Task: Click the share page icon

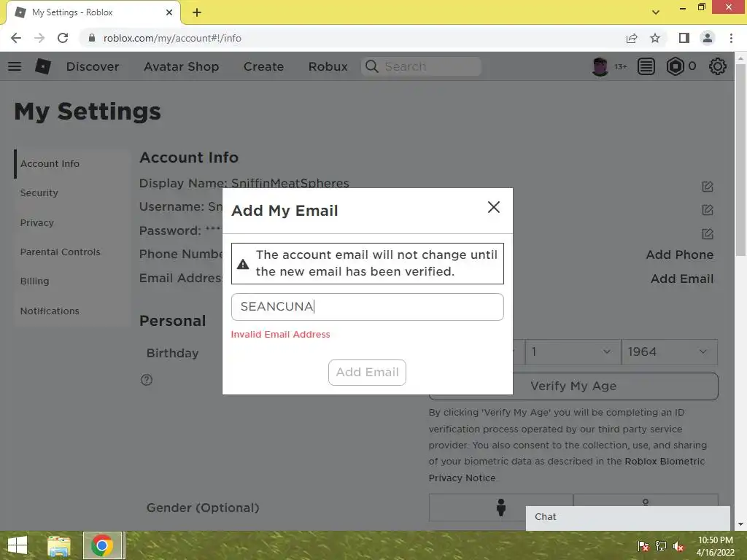Action: (632, 38)
